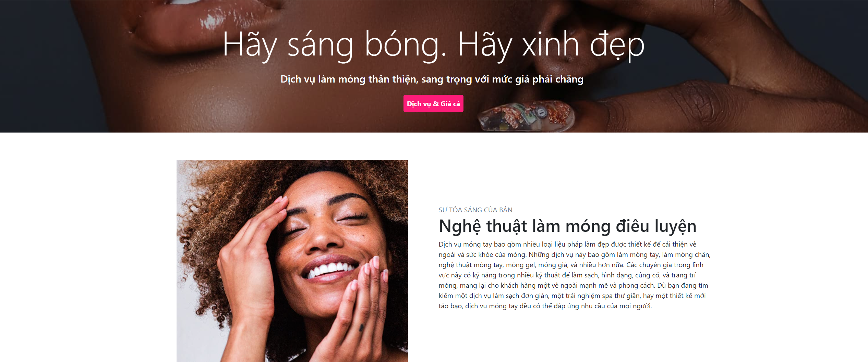Select the subtitle 'Dịch vụ làm móng thân thiện'
Image resolution: width=868 pixels, height=362 pixels.
349,79
